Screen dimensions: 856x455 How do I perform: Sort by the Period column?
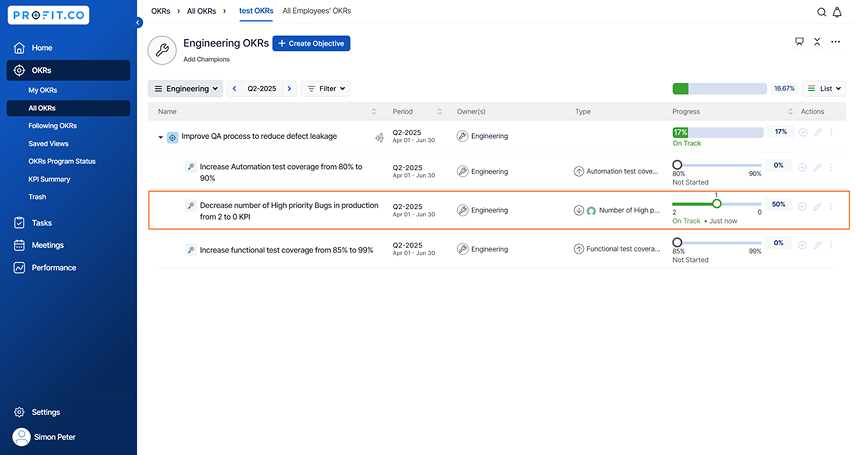coord(439,111)
